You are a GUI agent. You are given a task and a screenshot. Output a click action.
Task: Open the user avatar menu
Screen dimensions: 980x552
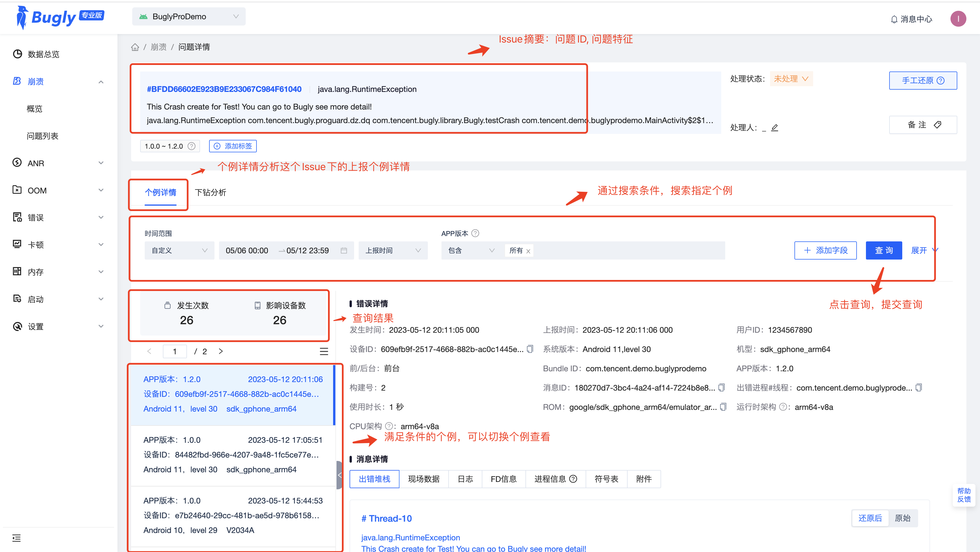pyautogui.click(x=958, y=19)
